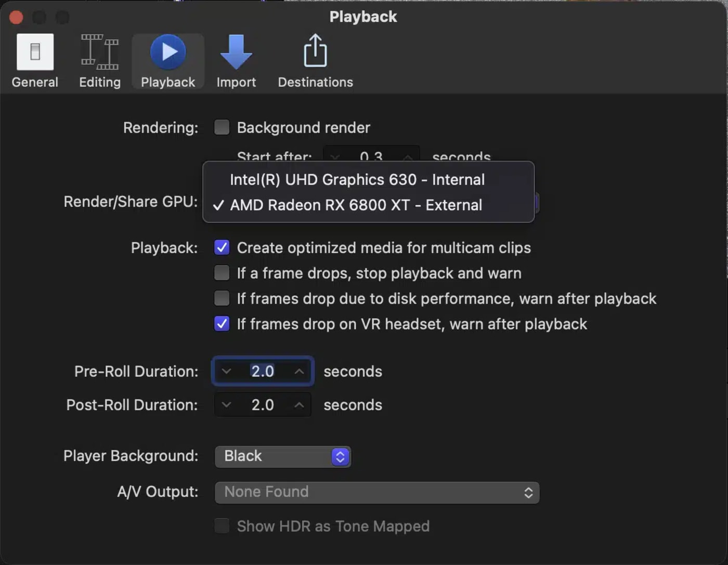Click the Rendering label
This screenshot has height=565, width=728.
point(161,127)
